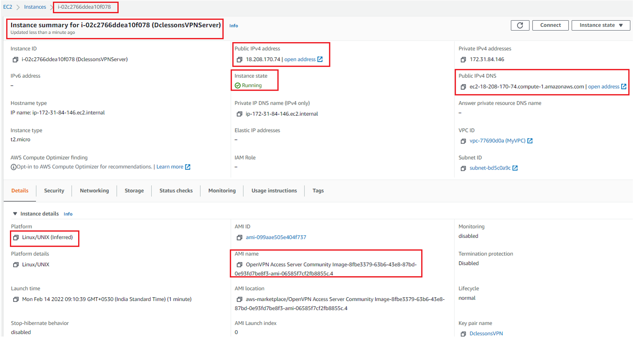
Task: Click the refresh icon button
Action: (x=520, y=25)
